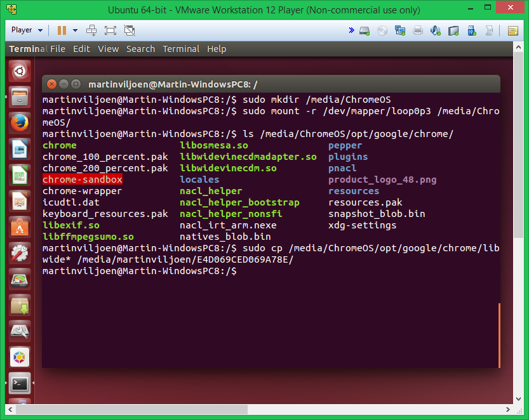Viewport: 529px width, 420px height.
Task: Click the printer device icon
Action: pos(418,30)
